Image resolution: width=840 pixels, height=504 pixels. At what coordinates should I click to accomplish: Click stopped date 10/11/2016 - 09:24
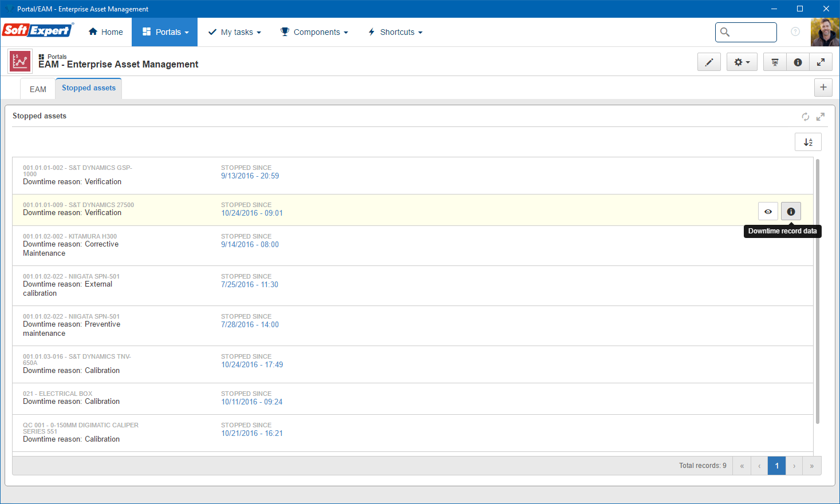tap(252, 402)
